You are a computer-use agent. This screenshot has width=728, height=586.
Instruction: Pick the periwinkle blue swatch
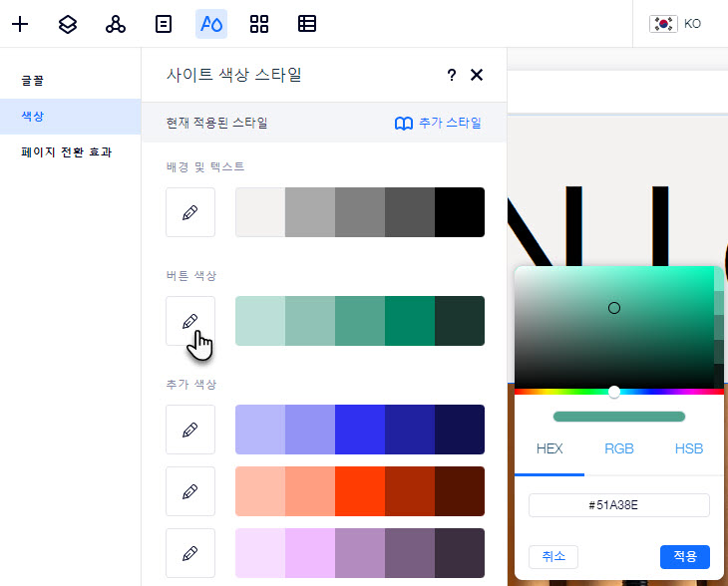point(310,430)
